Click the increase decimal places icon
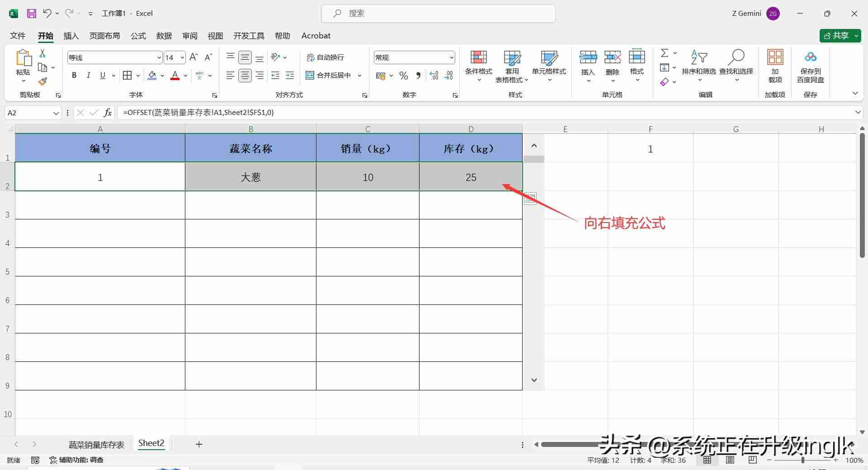 [x=434, y=76]
